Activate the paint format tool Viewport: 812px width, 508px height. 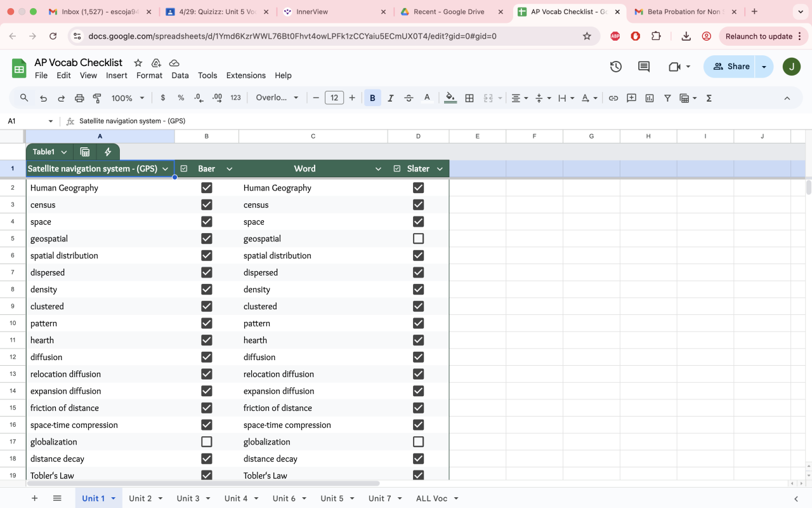(x=97, y=98)
